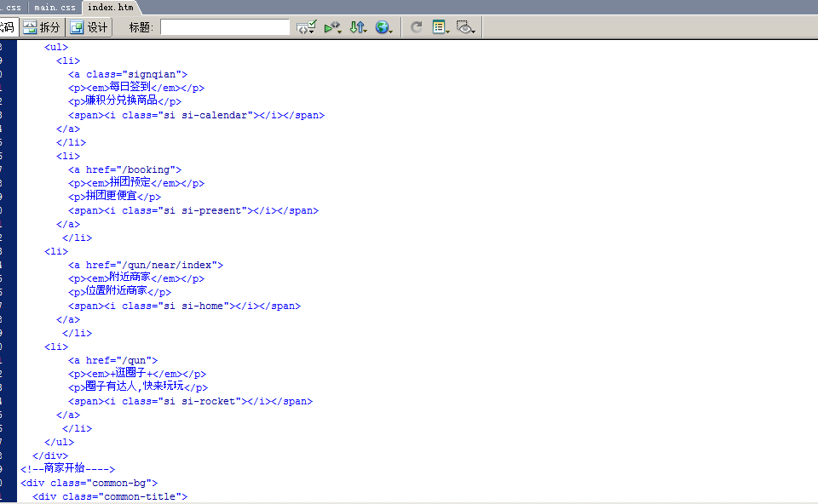
Task: Open the view options list icon
Action: (x=439, y=27)
